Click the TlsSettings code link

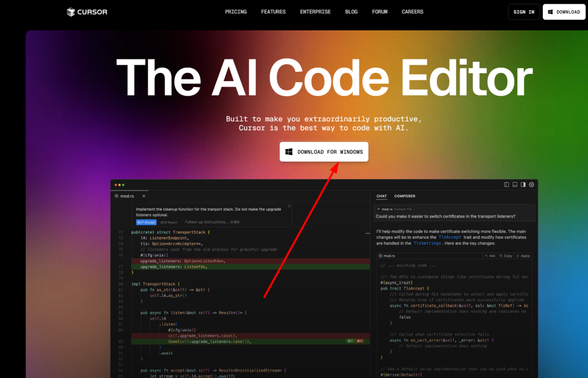(427, 243)
